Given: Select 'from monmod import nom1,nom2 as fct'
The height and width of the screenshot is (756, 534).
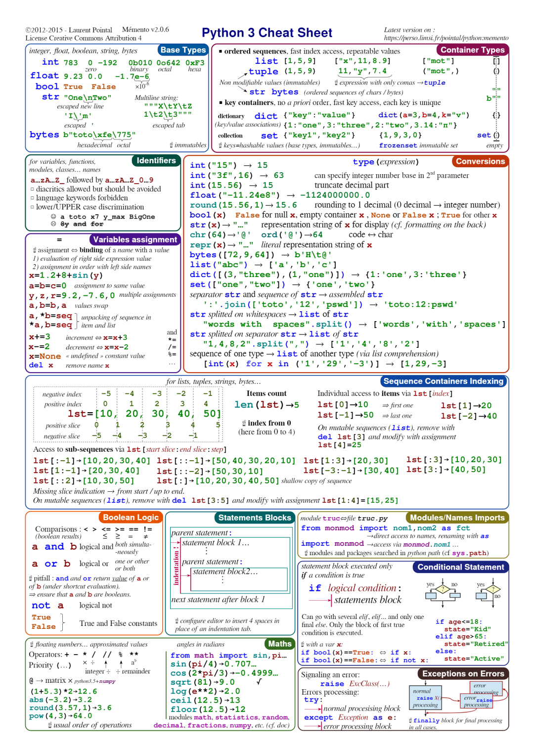Looking at the screenshot, I should click(x=386, y=528).
